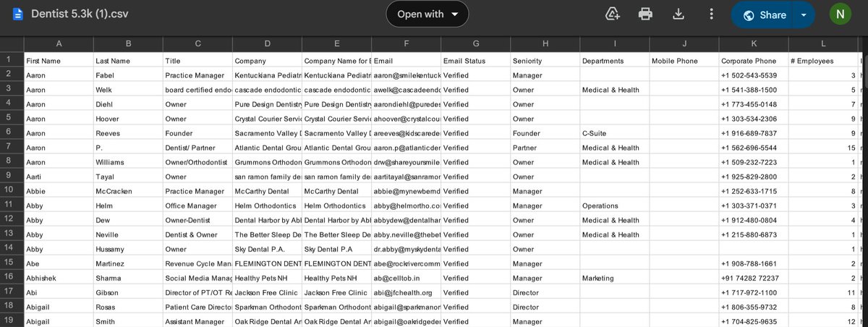Click the last name cell Rosas
Viewport: 868px width, 327px height.
point(128,307)
